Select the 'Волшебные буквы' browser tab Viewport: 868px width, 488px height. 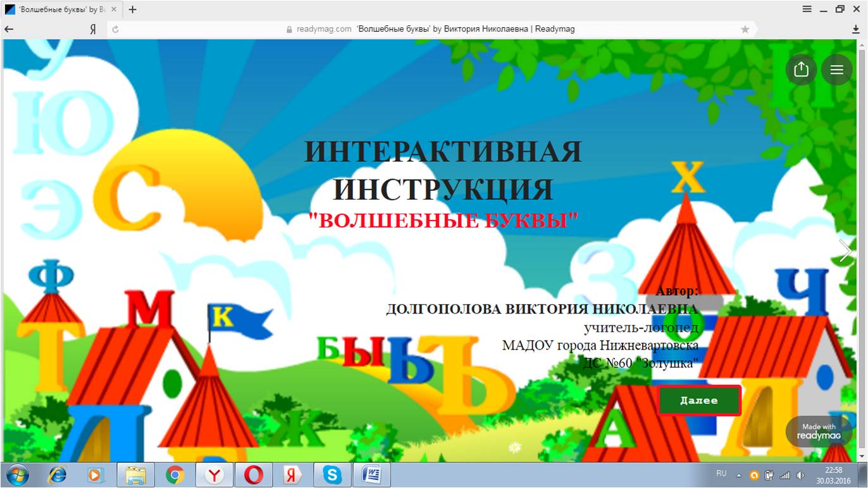62,9
